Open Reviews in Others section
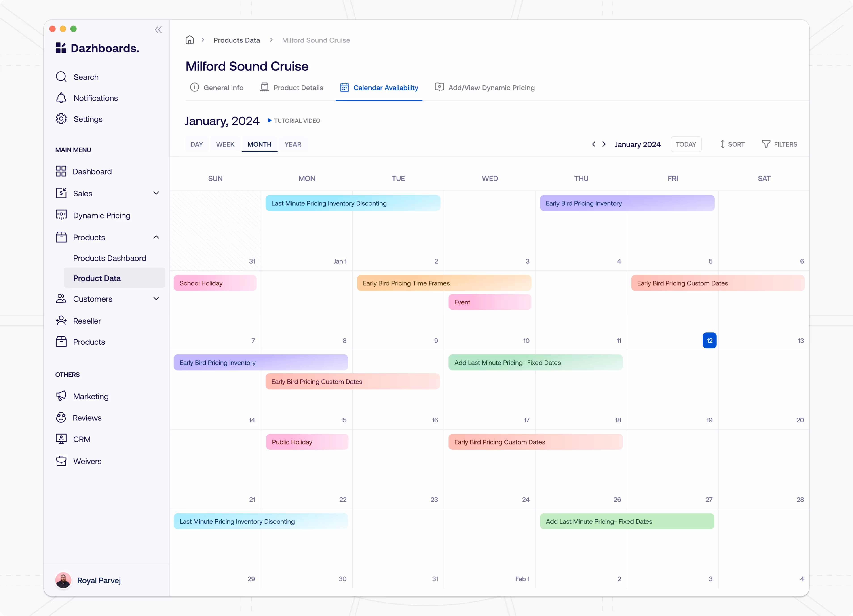This screenshot has width=853, height=616. click(x=87, y=418)
